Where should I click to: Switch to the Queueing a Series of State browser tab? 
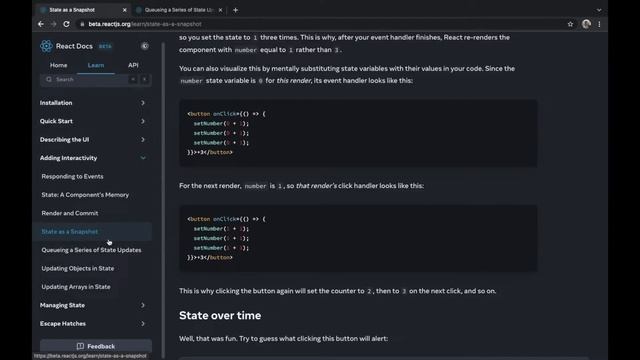[179, 10]
